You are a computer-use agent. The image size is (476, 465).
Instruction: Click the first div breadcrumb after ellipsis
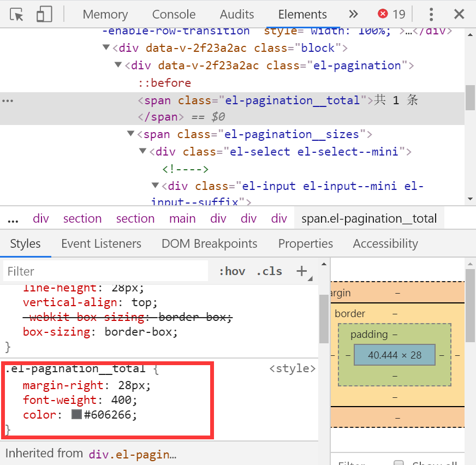(x=41, y=219)
